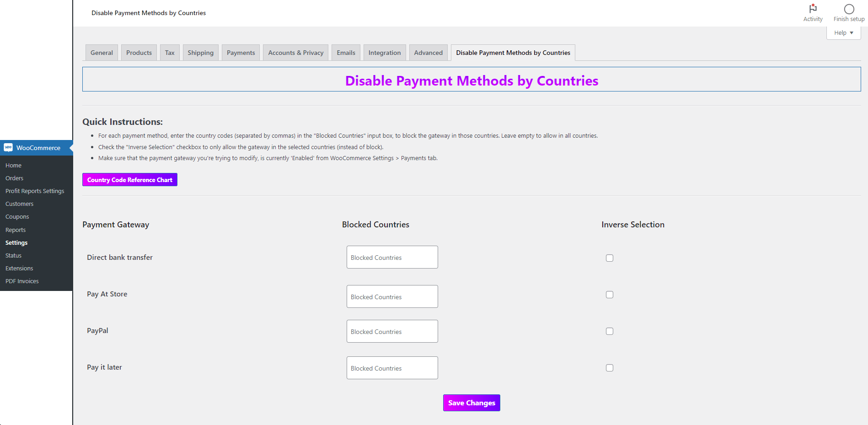Click the Blocked Countries field for Direct bank transfer

(x=392, y=257)
